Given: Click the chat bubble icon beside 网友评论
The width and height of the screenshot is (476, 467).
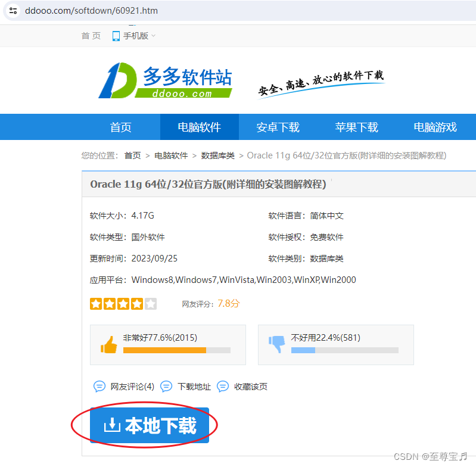Looking at the screenshot, I should (x=99, y=387).
